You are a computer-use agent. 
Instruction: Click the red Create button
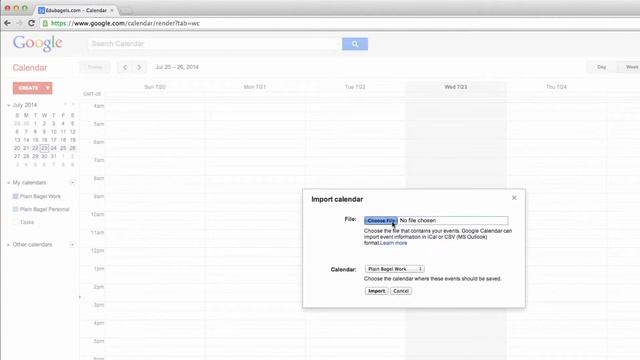29,88
